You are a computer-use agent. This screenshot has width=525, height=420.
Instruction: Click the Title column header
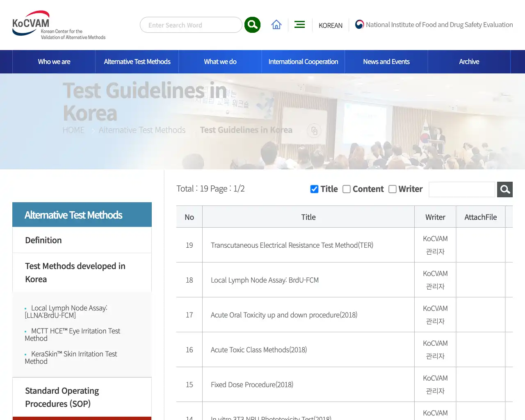pyautogui.click(x=308, y=217)
